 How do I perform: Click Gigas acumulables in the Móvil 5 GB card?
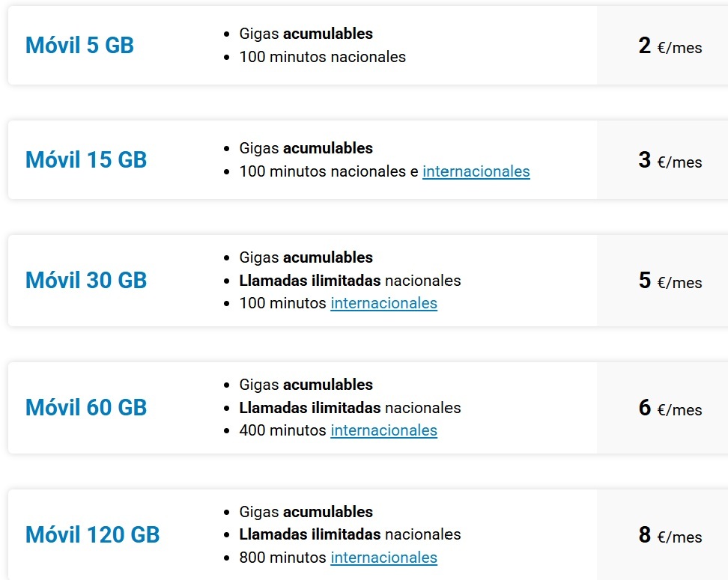305,33
